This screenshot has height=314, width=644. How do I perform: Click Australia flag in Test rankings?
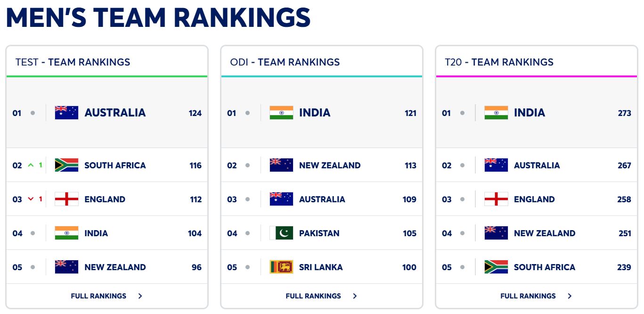point(66,113)
